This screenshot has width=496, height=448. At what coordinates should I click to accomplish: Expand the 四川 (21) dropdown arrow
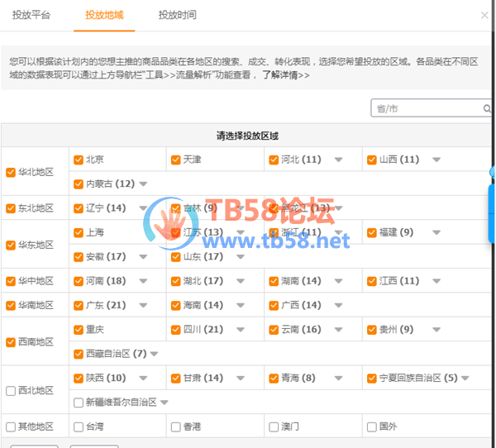coord(240,330)
